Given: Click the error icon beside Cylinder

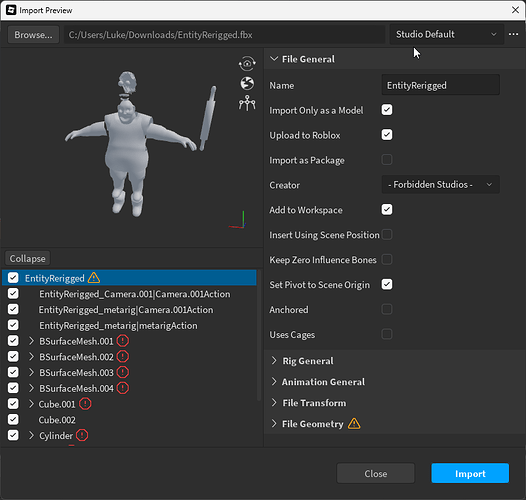Looking at the screenshot, I should click(x=82, y=435).
